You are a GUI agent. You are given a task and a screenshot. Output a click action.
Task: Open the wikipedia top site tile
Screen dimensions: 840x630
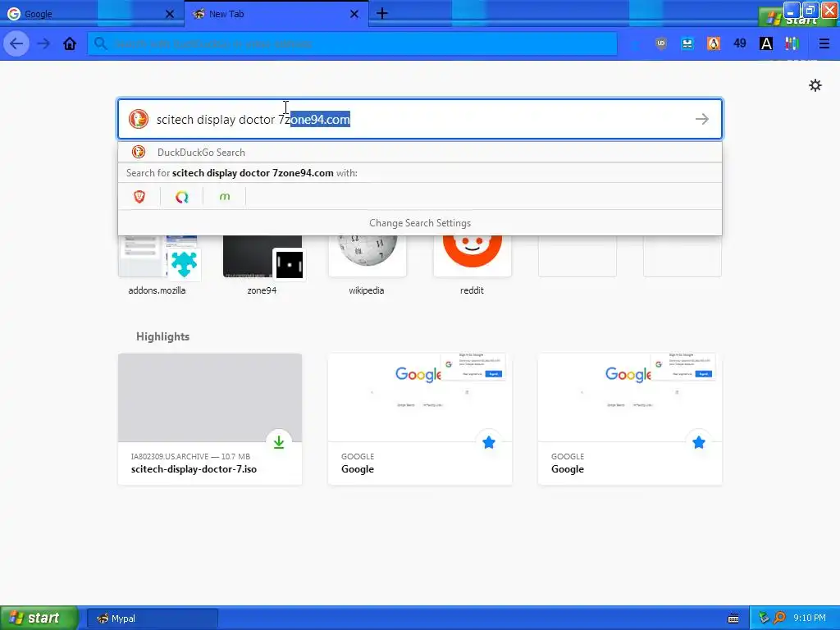pos(367,265)
